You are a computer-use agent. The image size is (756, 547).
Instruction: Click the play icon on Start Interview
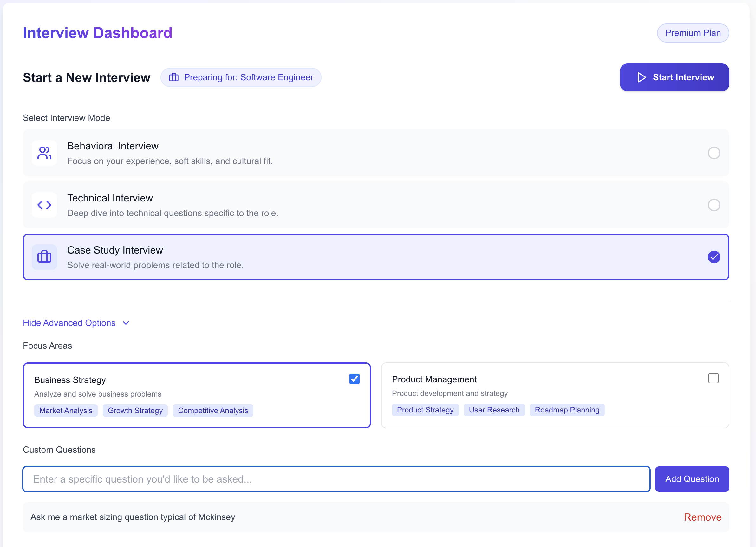[x=641, y=77]
